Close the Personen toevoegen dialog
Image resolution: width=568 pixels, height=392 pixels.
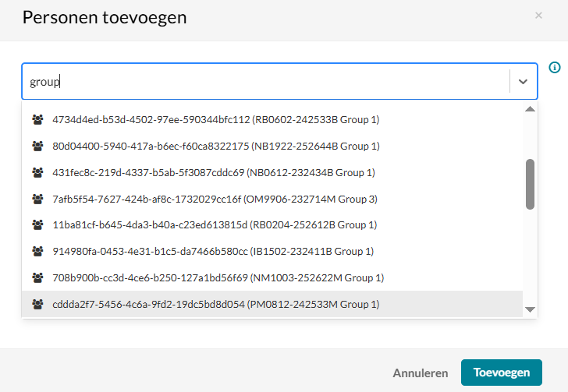[x=538, y=16]
